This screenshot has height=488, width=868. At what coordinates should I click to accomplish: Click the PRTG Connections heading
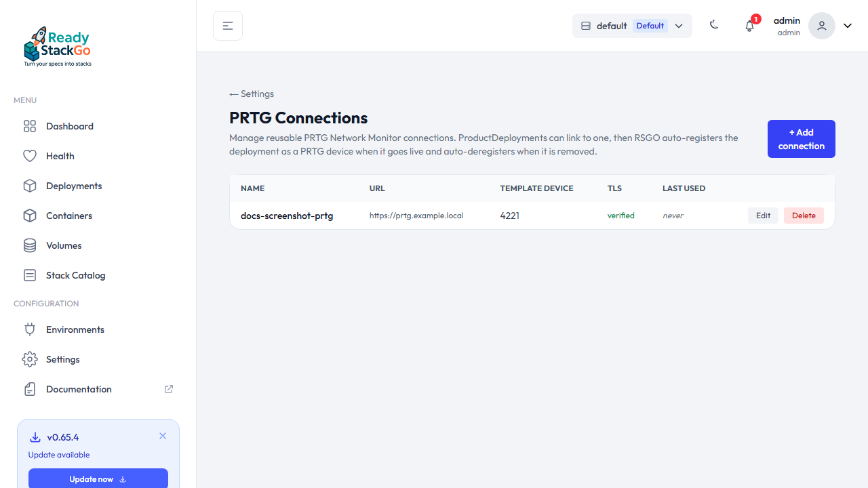coord(298,117)
